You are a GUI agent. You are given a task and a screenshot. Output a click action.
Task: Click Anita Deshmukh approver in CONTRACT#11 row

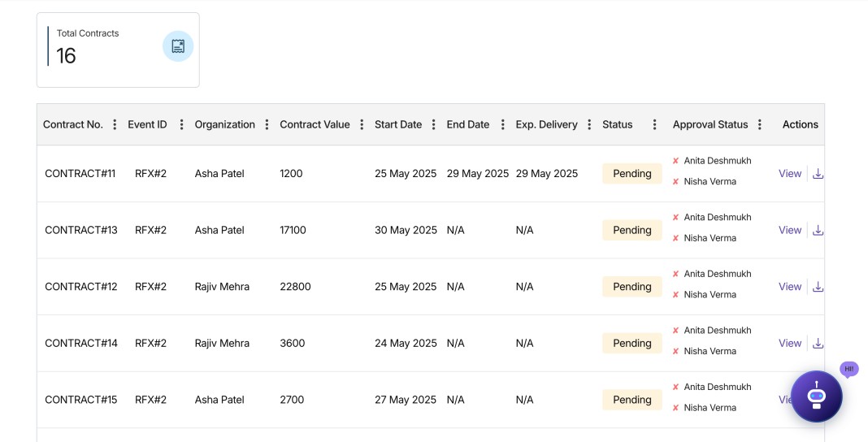pos(718,160)
